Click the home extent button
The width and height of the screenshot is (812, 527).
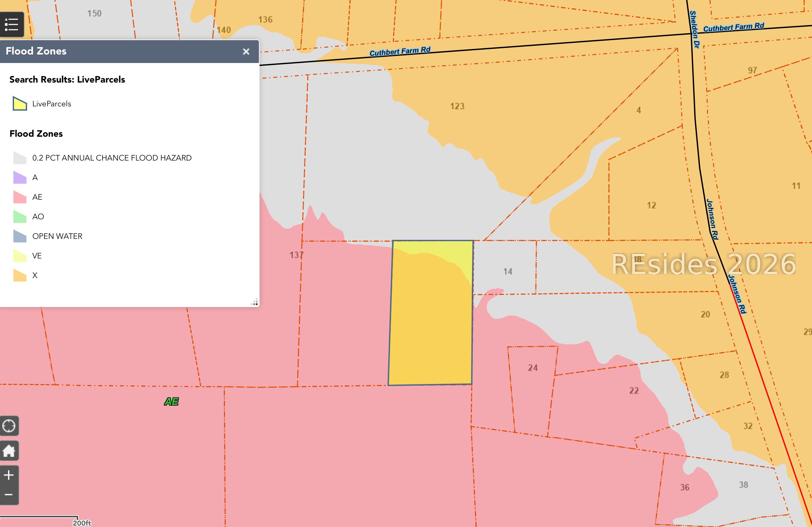[9, 451]
